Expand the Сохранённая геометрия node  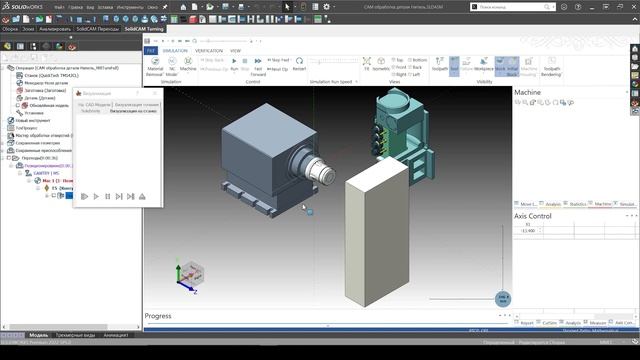2,143
